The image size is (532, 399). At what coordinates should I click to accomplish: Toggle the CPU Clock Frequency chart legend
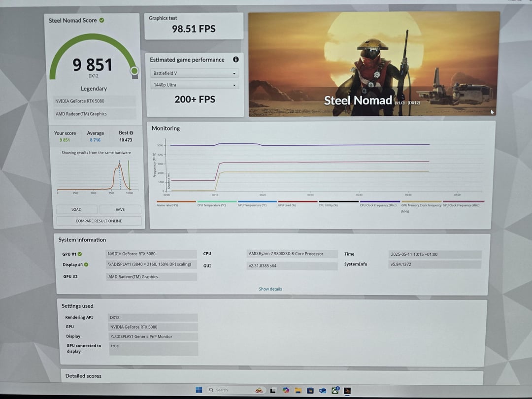pos(380,203)
